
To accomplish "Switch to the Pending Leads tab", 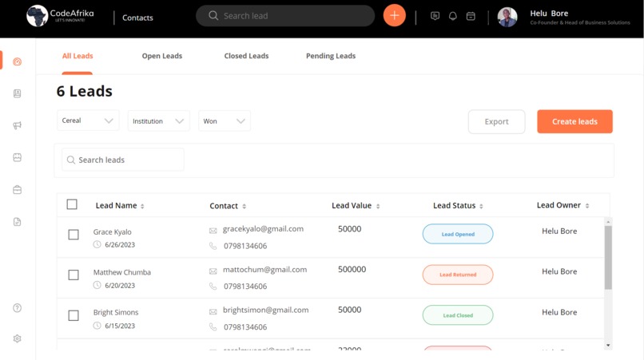I will click(x=331, y=56).
